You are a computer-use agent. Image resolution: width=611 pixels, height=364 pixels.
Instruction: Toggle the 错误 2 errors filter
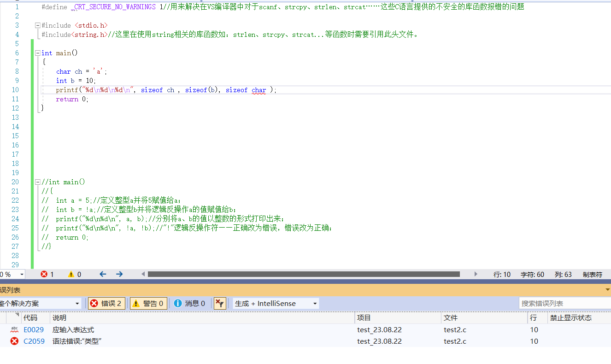[106, 303]
